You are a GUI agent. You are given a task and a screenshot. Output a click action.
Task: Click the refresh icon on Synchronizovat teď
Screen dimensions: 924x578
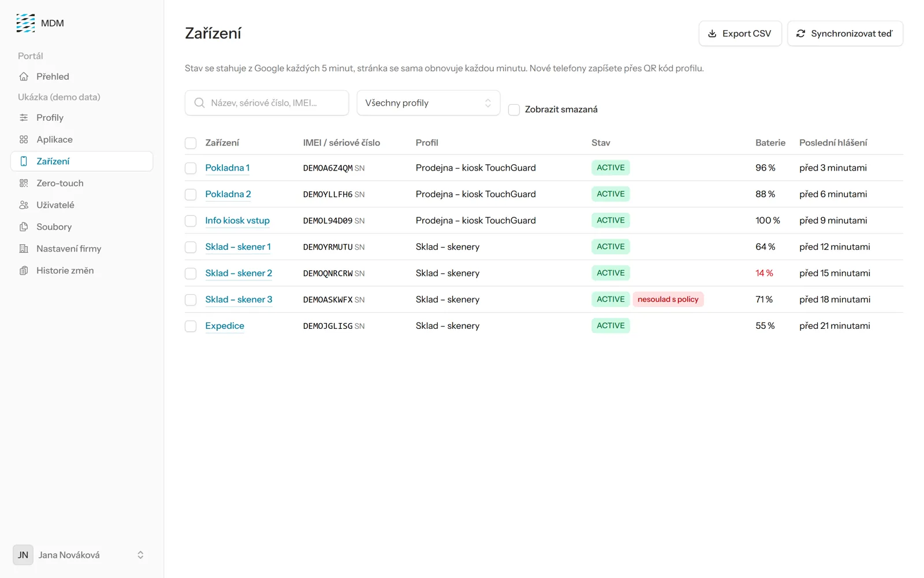[800, 34]
